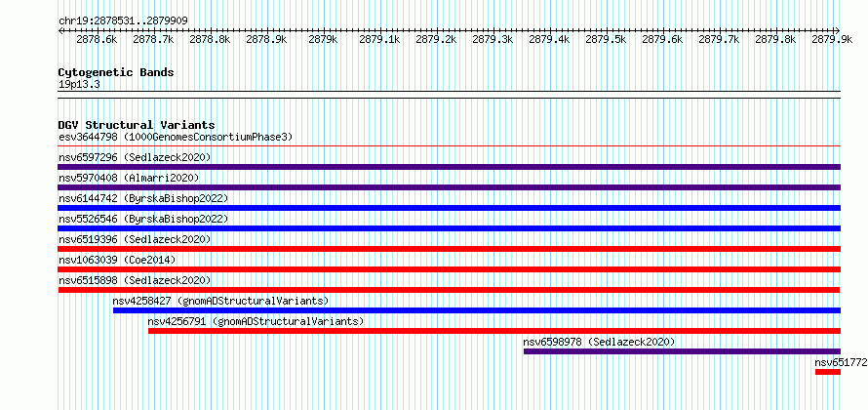Click the blue bar under nsv4258427
Image resolution: width=868 pixels, height=410 pixels.
click(x=477, y=310)
